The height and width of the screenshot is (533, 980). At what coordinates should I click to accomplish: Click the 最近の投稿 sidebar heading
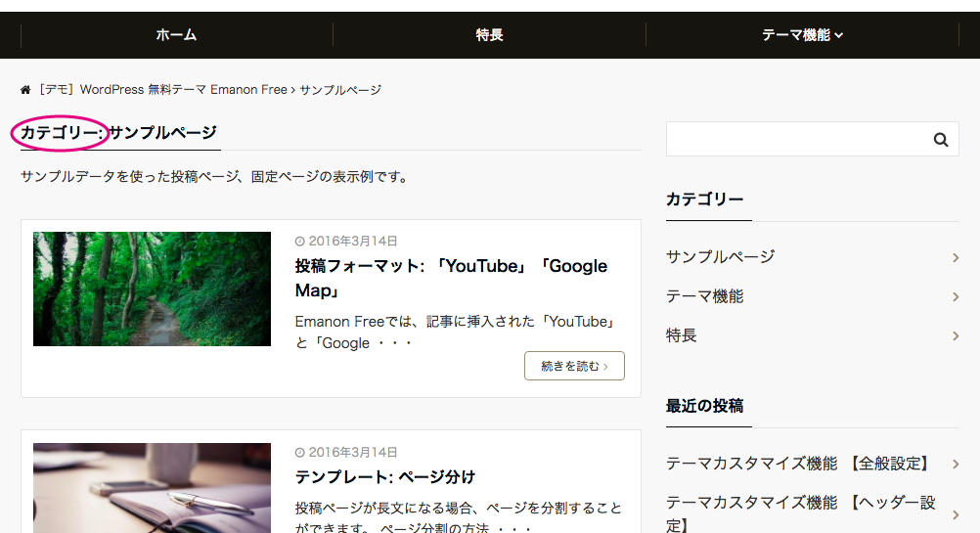click(x=704, y=406)
